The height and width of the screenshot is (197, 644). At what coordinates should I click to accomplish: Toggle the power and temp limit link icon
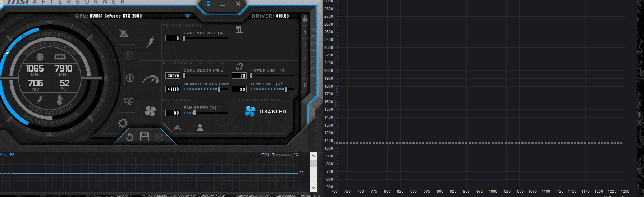tap(239, 67)
